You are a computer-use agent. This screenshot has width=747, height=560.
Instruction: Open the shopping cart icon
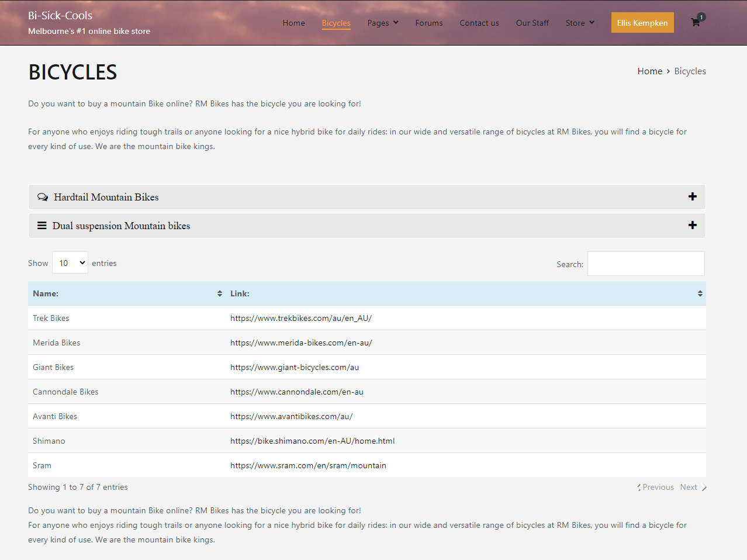pos(696,23)
